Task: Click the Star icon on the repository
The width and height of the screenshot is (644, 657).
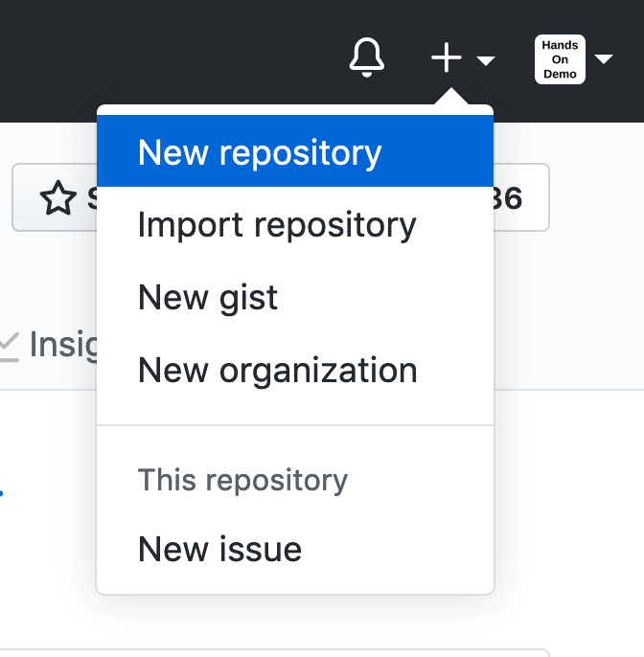Action: coord(58,197)
